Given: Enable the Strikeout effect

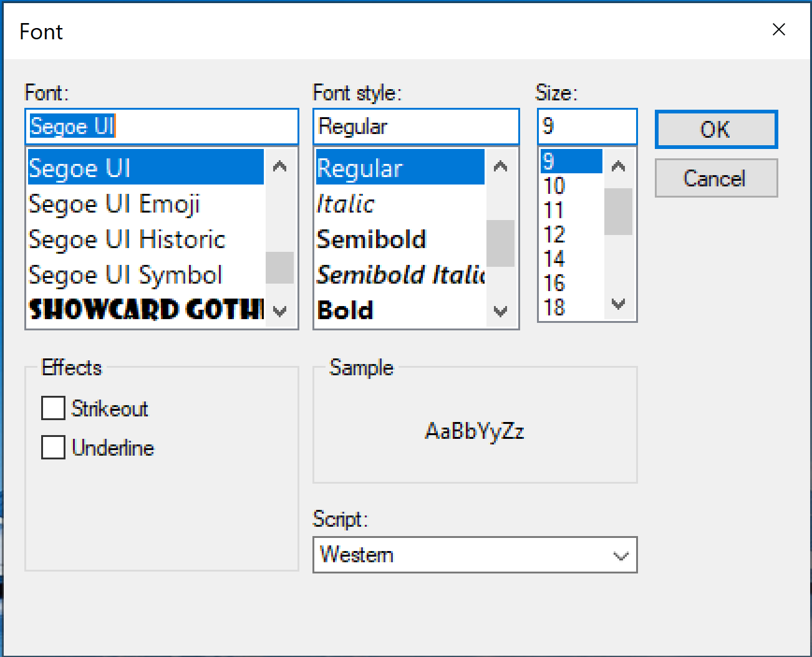Looking at the screenshot, I should [x=53, y=408].
